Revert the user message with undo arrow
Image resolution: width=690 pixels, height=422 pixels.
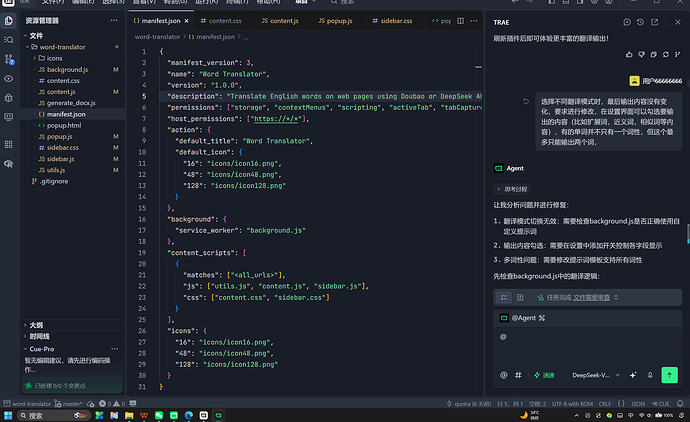pyautogui.click(x=526, y=101)
